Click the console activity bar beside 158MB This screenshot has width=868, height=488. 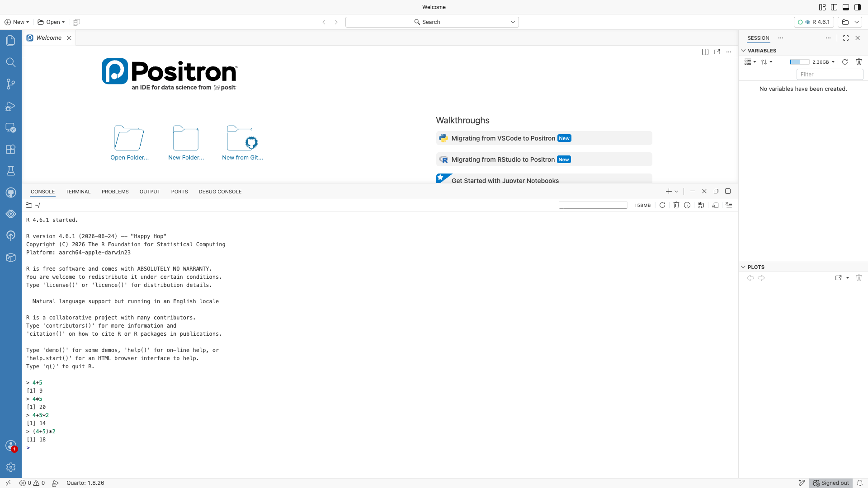(x=593, y=205)
